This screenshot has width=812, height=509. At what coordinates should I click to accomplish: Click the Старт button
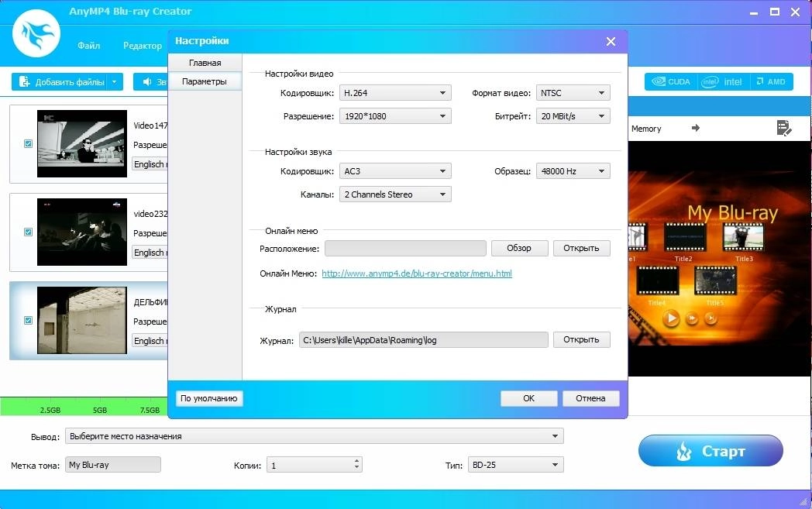pos(710,451)
